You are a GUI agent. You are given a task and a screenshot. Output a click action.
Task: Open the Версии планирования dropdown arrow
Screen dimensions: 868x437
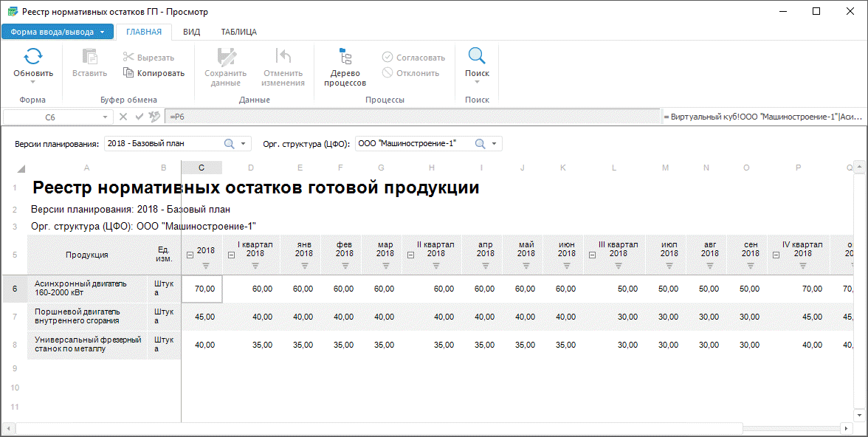tap(244, 143)
